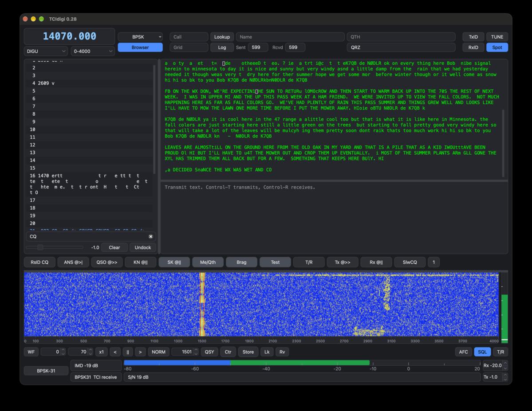Viewport: 532px width, 411px height.
Task: Toggle the TxID button
Action: click(x=473, y=37)
